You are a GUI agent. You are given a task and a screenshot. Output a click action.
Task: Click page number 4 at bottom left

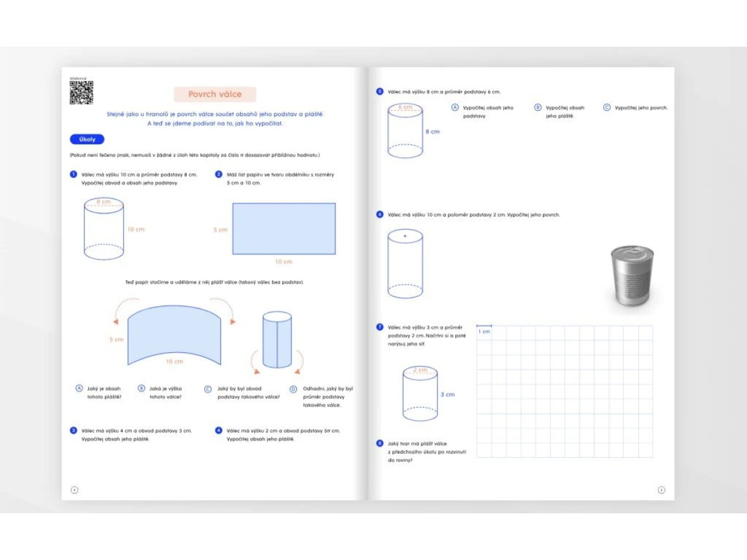[x=75, y=490]
